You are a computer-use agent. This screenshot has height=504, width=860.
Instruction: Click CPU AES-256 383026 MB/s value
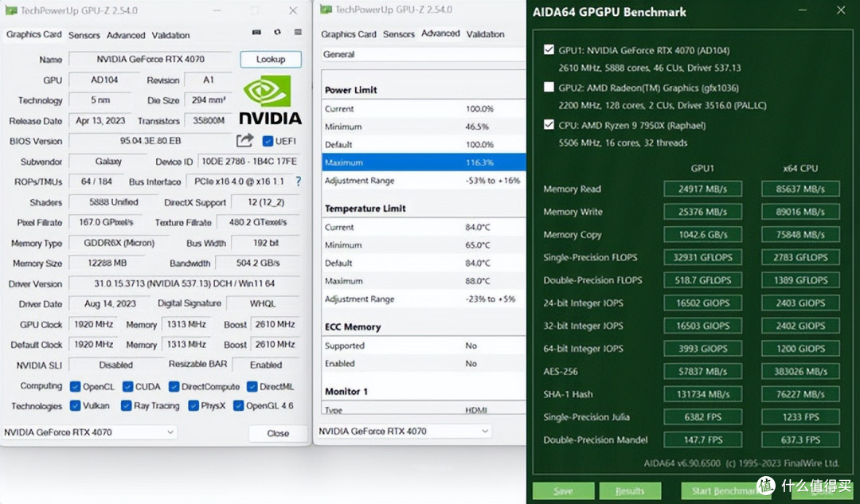pos(800,371)
